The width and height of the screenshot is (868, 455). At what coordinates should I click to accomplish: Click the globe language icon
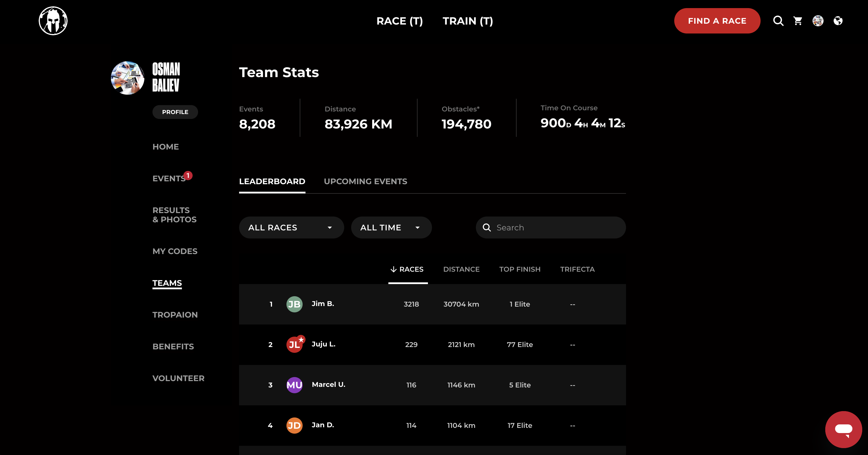838,21
